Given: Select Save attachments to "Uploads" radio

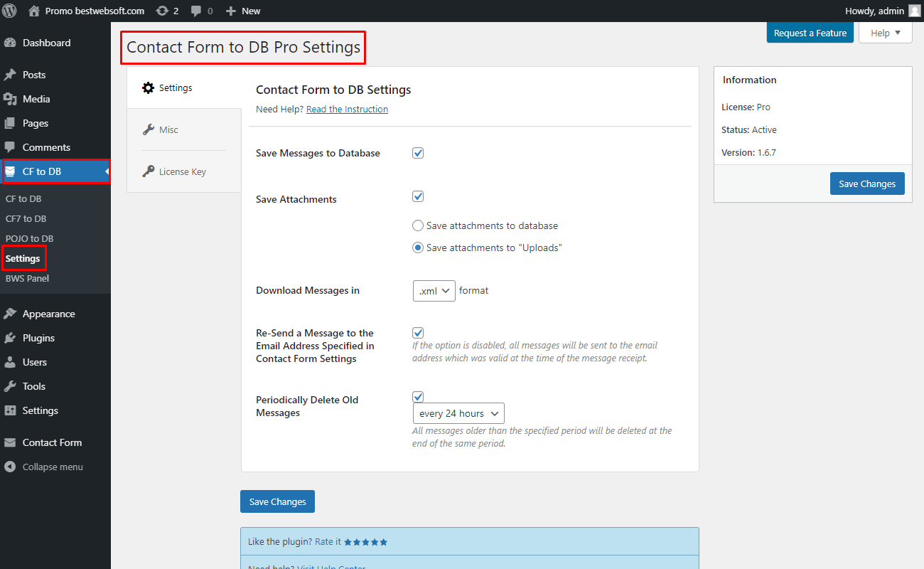Looking at the screenshot, I should [418, 248].
